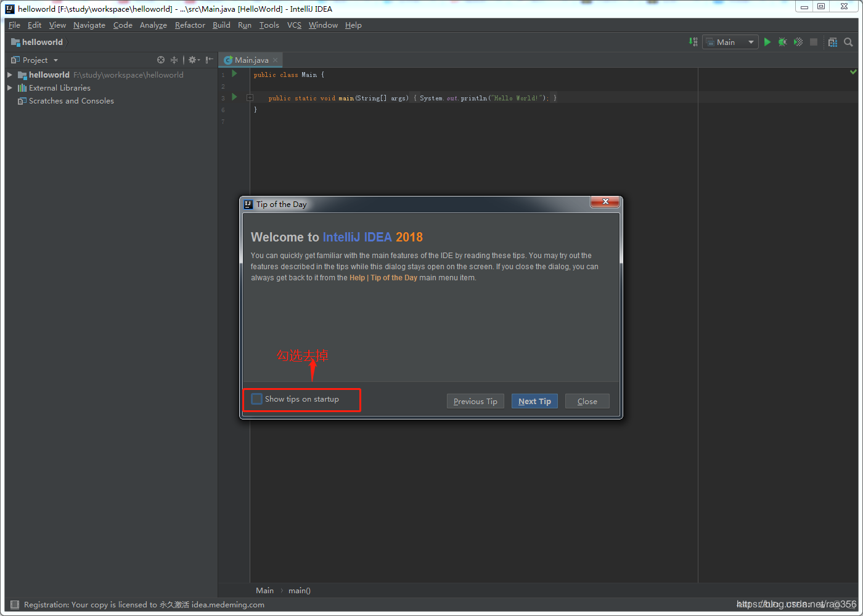The image size is (863, 616).
Task: Open the Help menu
Action: pyautogui.click(x=353, y=25)
